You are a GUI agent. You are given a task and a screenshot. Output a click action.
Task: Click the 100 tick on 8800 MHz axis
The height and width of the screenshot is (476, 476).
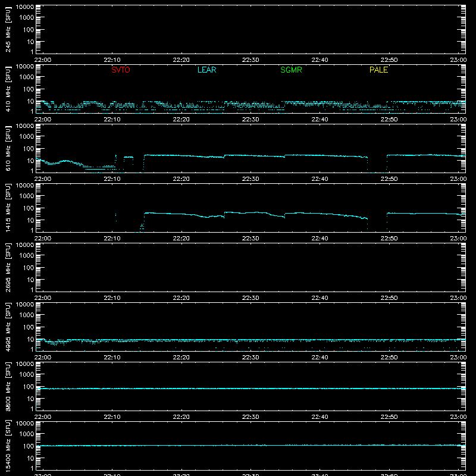coord(29,387)
